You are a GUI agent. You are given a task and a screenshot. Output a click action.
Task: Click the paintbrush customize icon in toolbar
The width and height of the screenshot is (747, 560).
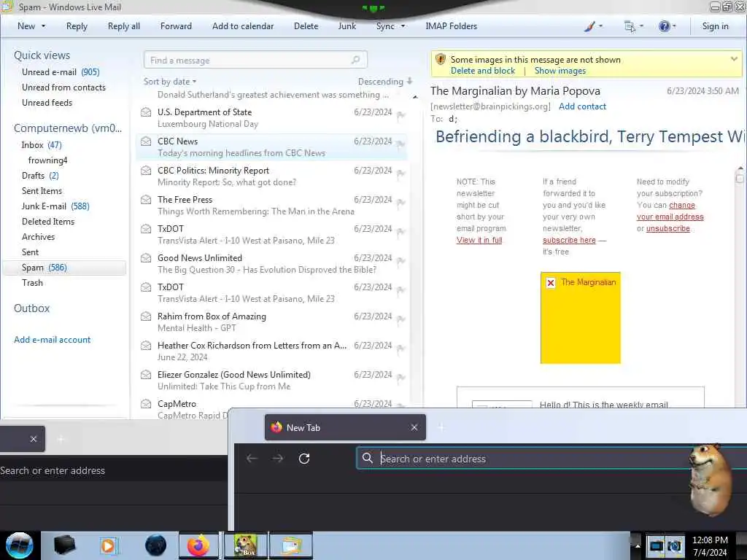point(589,27)
